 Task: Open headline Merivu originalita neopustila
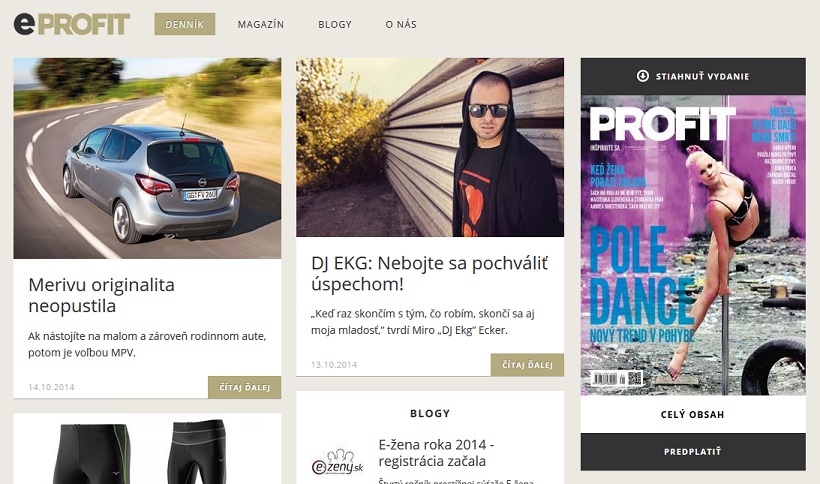click(x=101, y=295)
